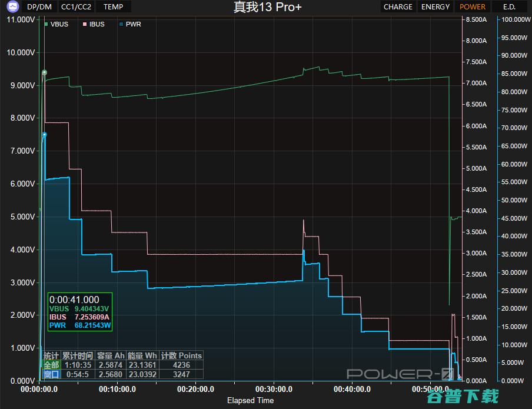Click the 容量 Ah column header

coord(111,355)
